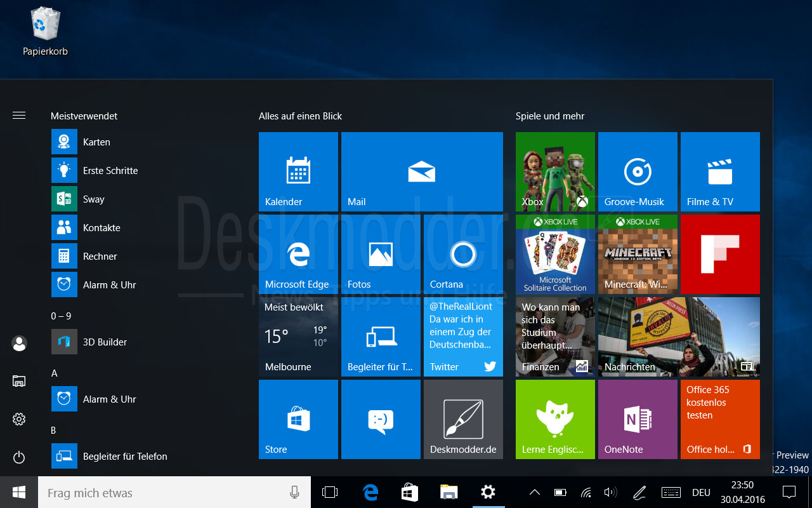
Task: Open the Deskmodder.de tile
Action: 463,419
